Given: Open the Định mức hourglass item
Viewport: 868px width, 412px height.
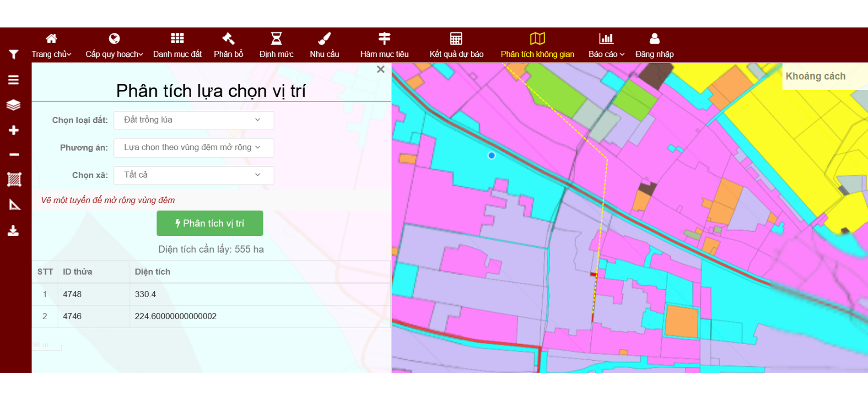Looking at the screenshot, I should pos(276,45).
